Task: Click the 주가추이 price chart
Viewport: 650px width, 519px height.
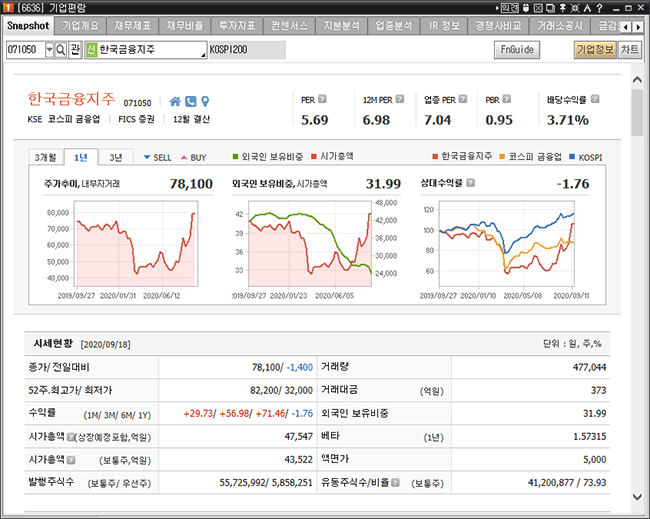Action: click(136, 244)
